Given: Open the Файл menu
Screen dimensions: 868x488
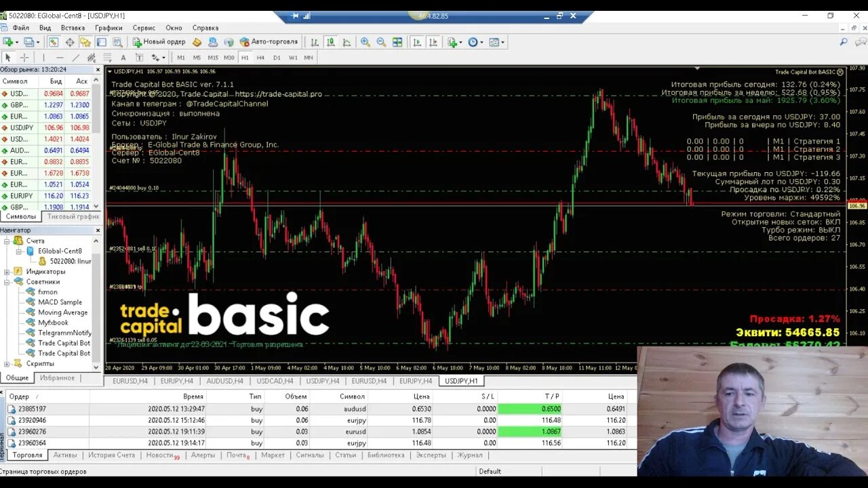Looking at the screenshot, I should 20,28.
